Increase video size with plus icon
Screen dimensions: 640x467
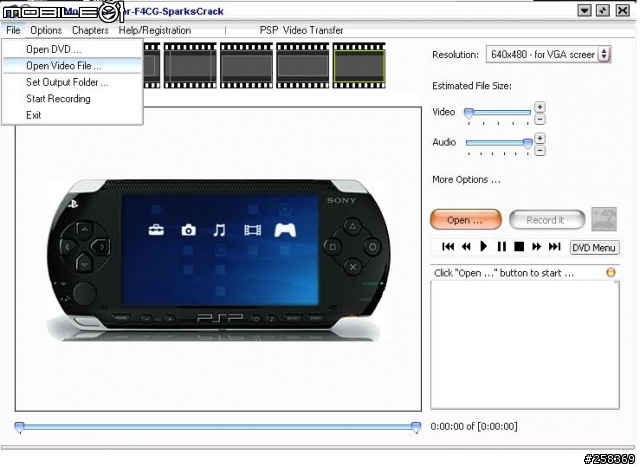pos(540,107)
